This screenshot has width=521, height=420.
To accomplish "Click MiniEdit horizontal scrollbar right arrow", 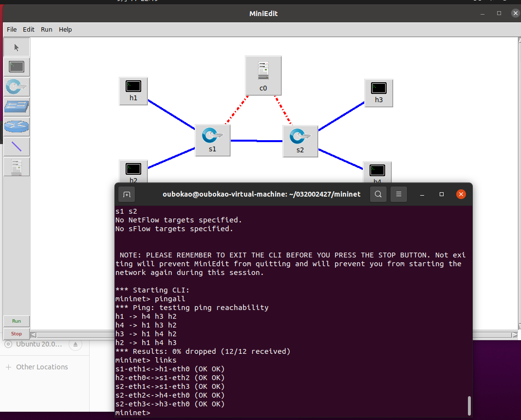I will pos(515,335).
